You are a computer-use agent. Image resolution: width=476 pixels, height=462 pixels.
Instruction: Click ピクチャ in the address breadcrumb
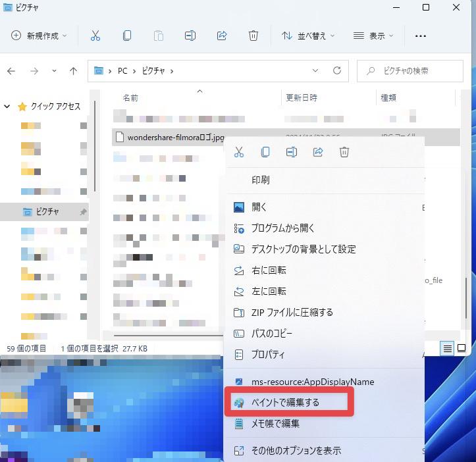pos(153,71)
